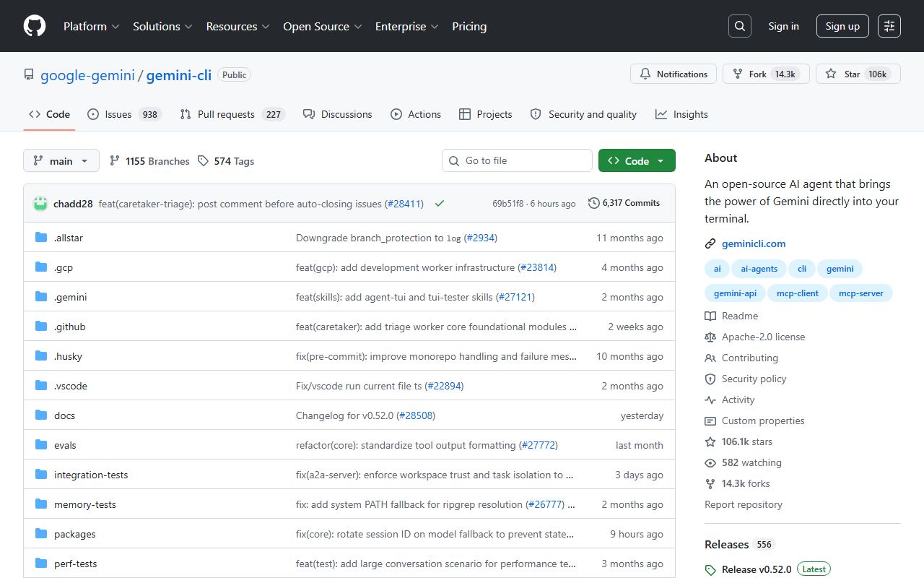
Task: Open the Insights tab
Action: pos(681,114)
